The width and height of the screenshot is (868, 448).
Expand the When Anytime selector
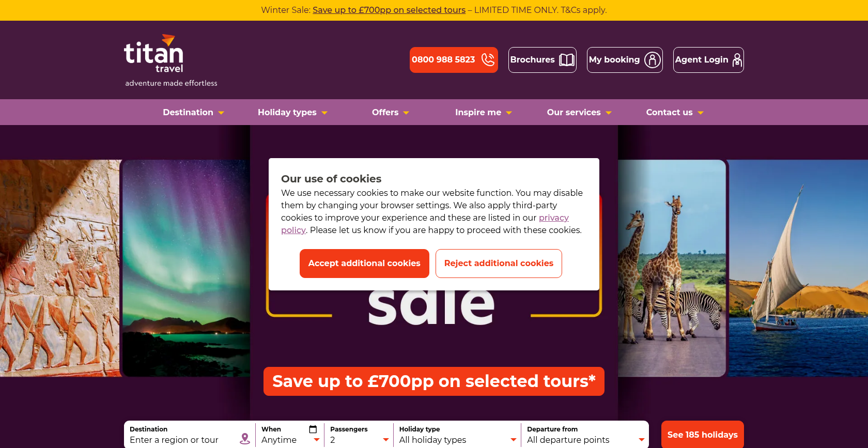pos(290,440)
